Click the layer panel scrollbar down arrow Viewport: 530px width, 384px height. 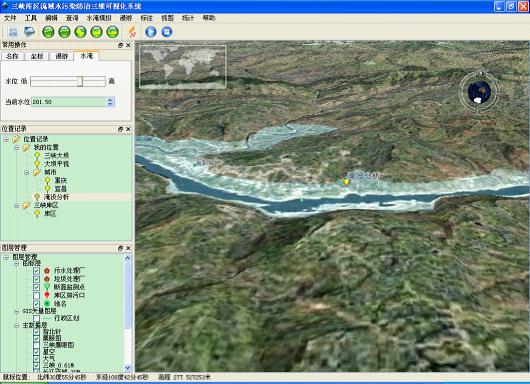127,367
